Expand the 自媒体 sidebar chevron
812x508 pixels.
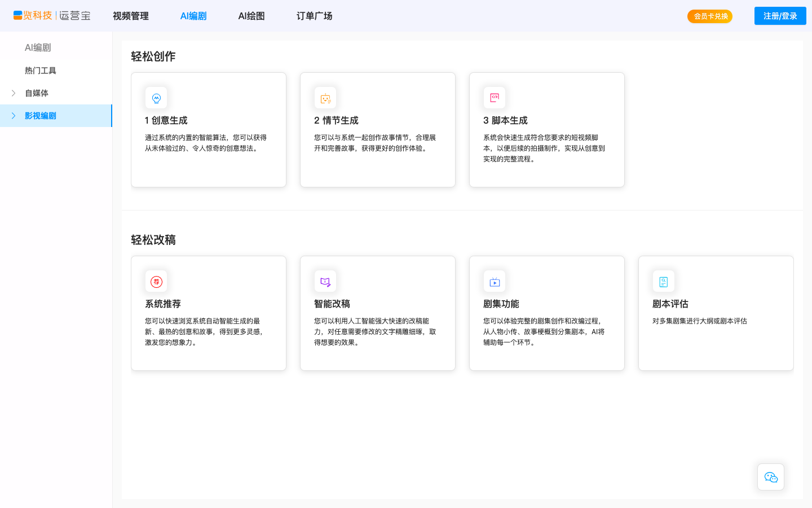14,93
